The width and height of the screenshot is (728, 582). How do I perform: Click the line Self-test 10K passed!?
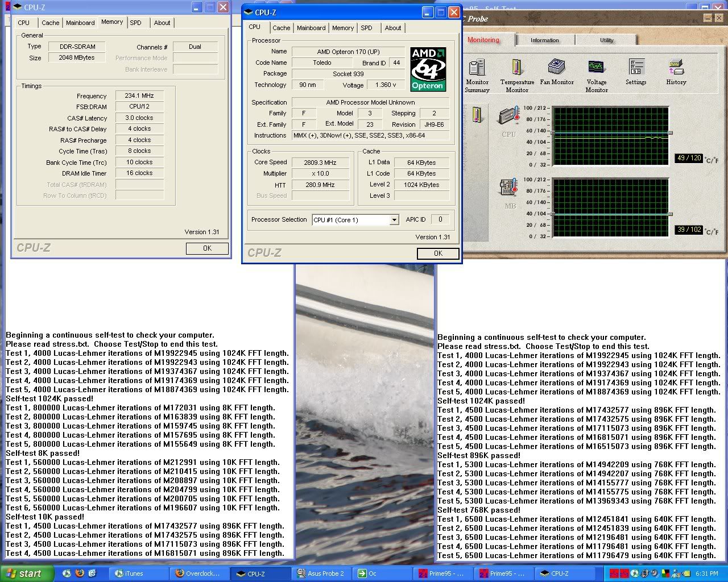click(45, 517)
